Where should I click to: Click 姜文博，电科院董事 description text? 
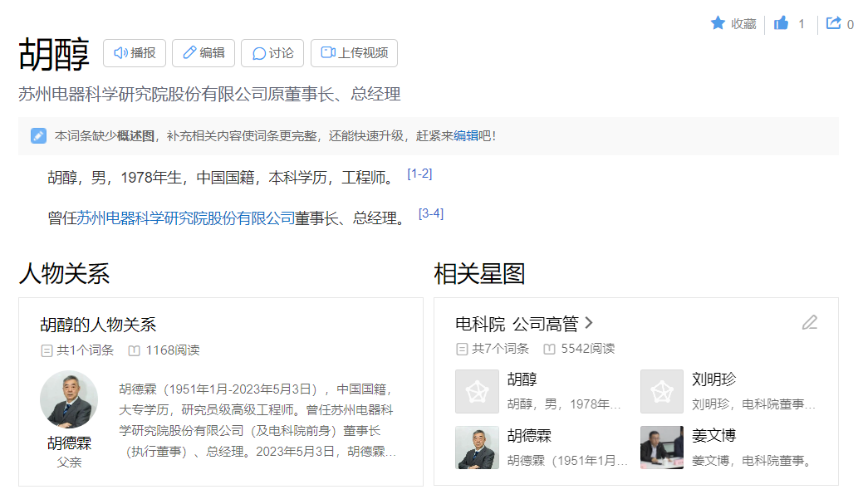click(752, 461)
